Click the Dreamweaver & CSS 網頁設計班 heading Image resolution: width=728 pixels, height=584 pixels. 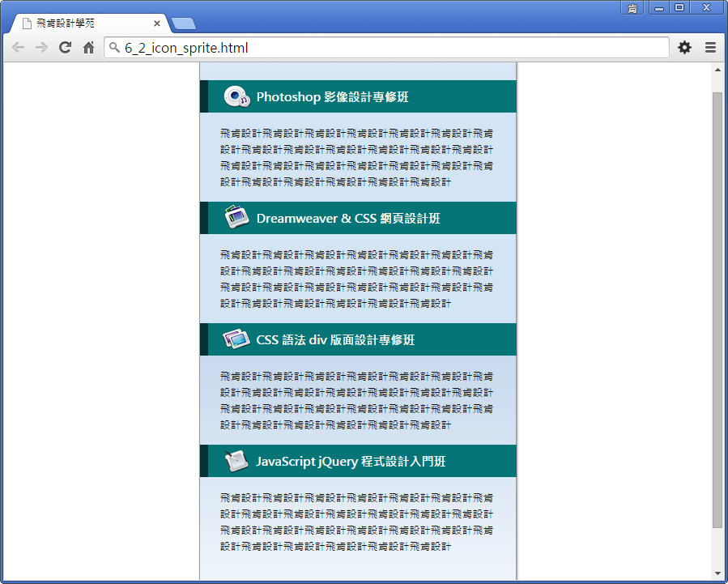point(348,218)
